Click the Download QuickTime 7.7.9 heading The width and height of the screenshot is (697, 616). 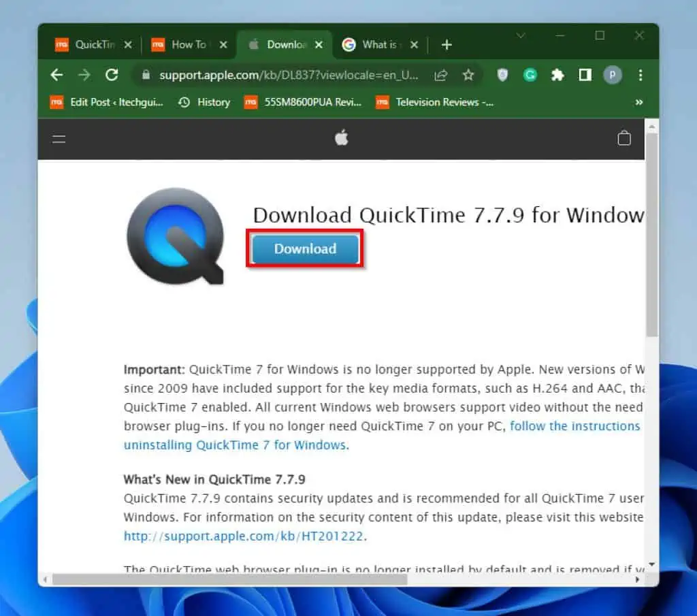coord(449,215)
